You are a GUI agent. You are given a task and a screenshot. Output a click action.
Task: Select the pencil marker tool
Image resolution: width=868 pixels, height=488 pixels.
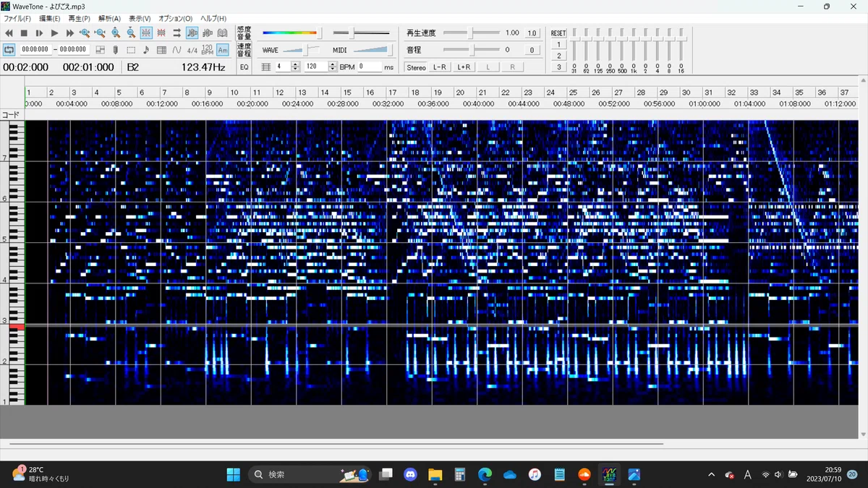[116, 50]
